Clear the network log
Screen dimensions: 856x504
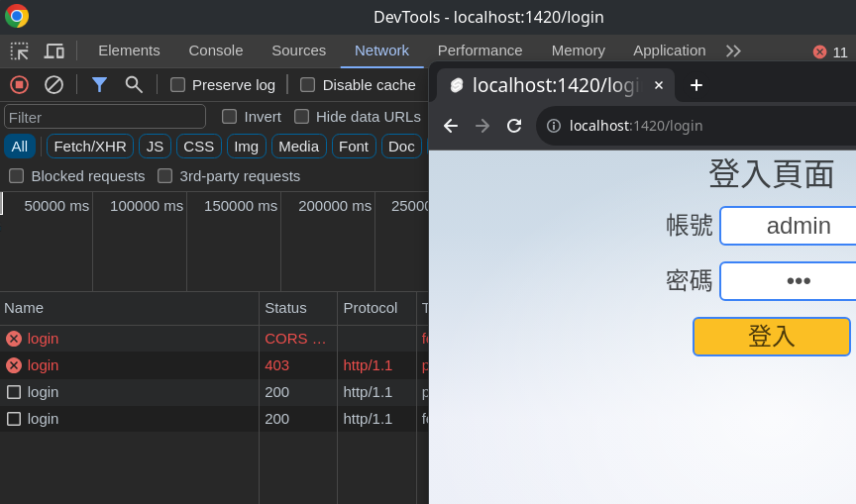[x=53, y=84]
